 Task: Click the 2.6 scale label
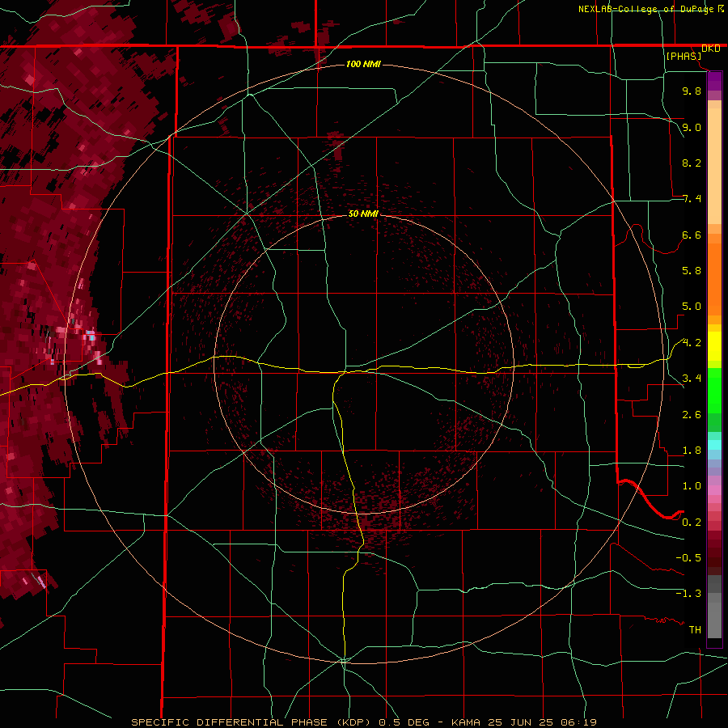[692, 415]
